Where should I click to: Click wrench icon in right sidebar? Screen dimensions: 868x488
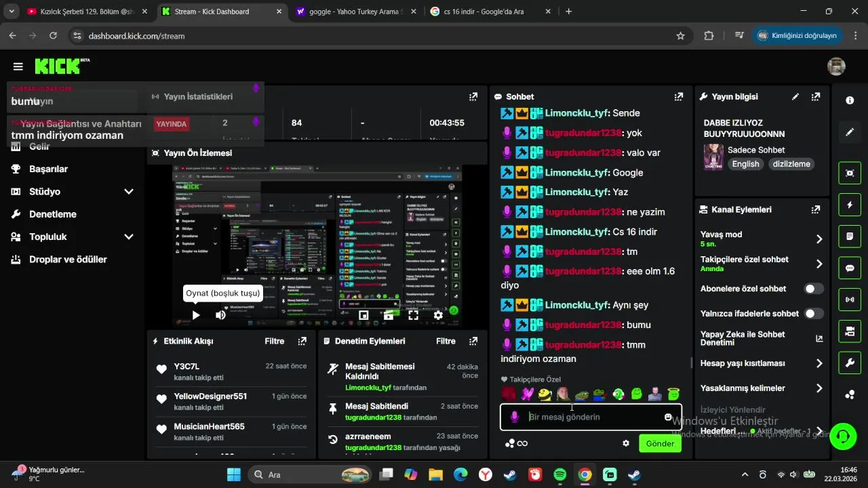[850, 363]
